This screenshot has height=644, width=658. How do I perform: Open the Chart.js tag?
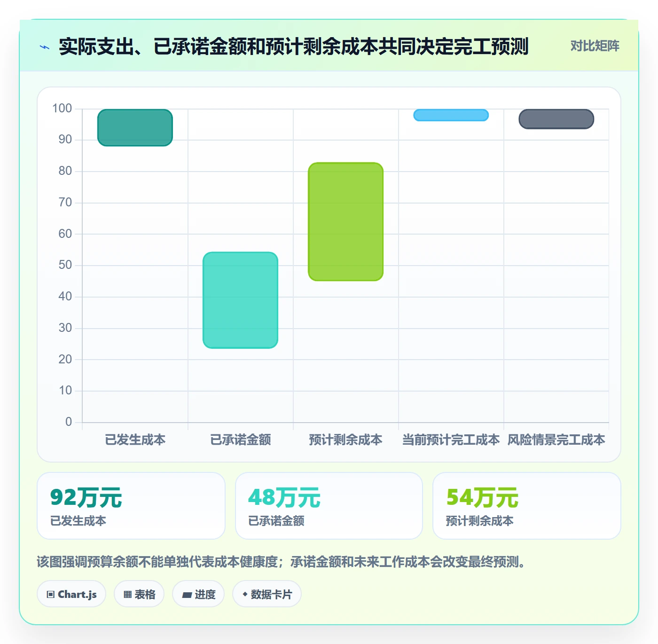71,594
